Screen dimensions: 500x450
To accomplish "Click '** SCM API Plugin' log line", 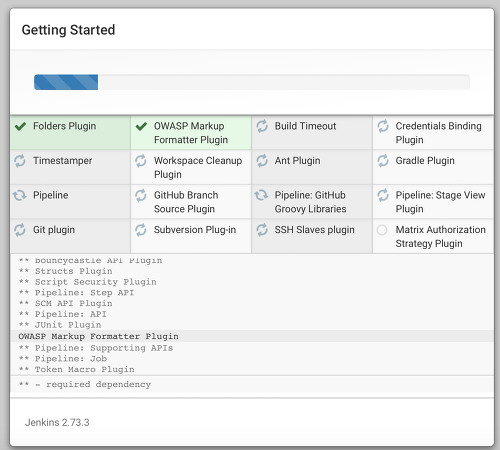I will click(65, 303).
